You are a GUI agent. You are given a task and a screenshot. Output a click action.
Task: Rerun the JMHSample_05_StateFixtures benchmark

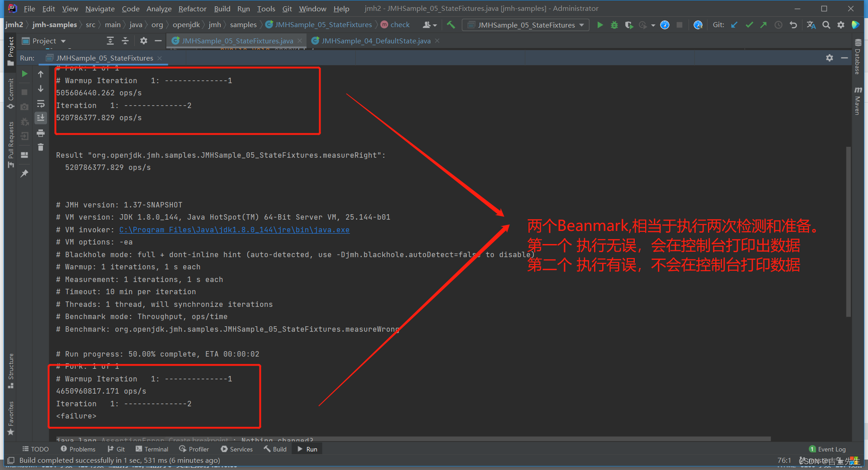click(25, 74)
